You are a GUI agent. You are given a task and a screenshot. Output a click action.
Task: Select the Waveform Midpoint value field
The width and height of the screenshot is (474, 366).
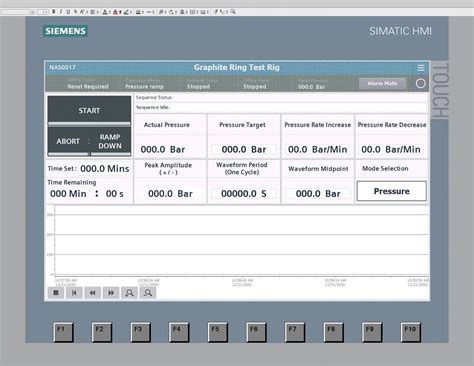[318, 194]
